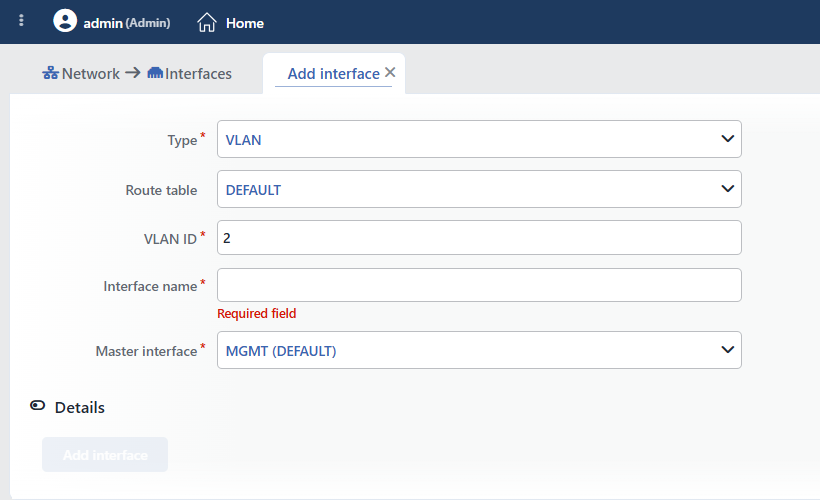Select the Add interface tab
The width and height of the screenshot is (820, 500).
pyautogui.click(x=334, y=74)
